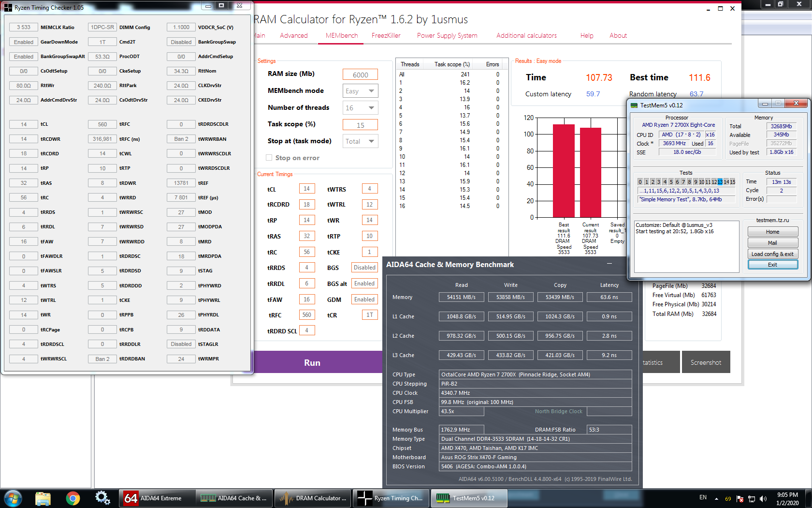Click Load config & exit button

click(x=772, y=254)
